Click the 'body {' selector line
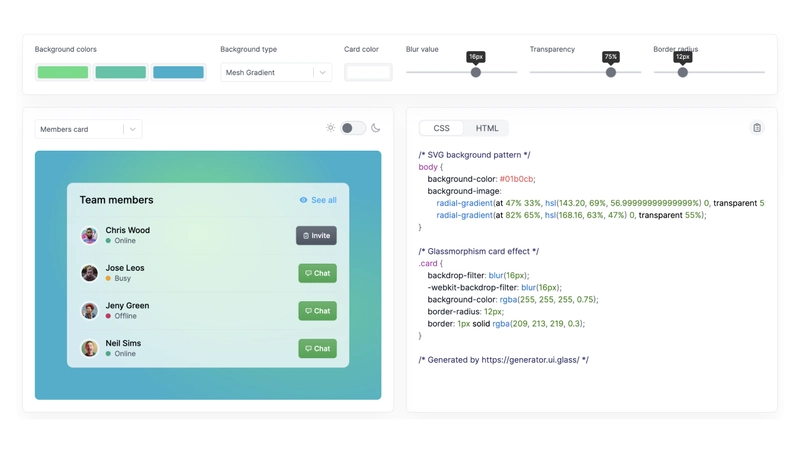The width and height of the screenshot is (800, 450). (431, 167)
